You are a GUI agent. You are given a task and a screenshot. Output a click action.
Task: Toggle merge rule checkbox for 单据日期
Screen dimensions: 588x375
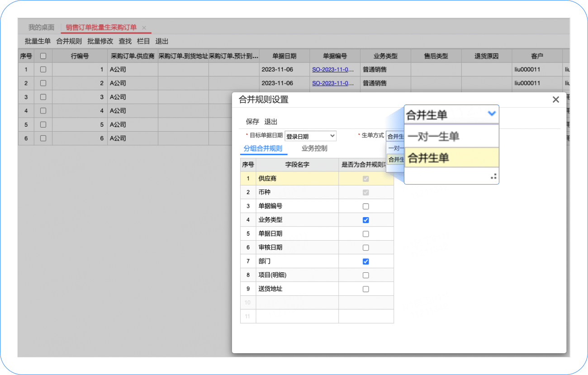click(x=366, y=234)
